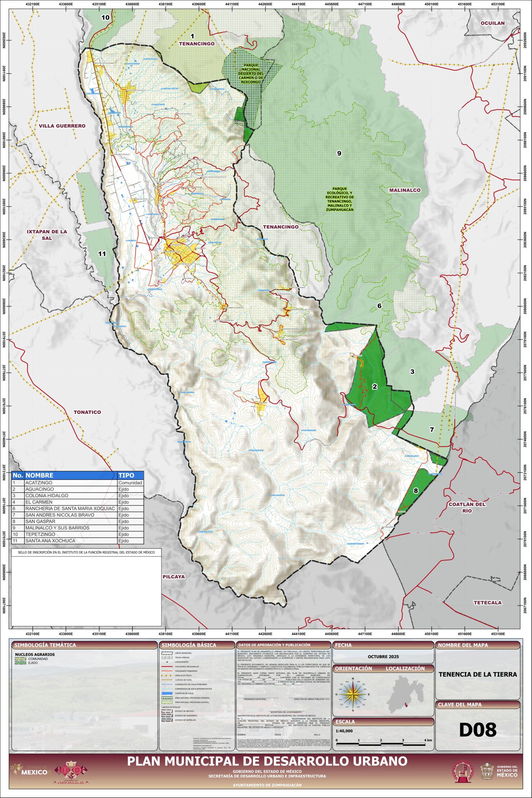Select the Malinalco y sus Barrios table row
The image size is (532, 798).
[77, 528]
